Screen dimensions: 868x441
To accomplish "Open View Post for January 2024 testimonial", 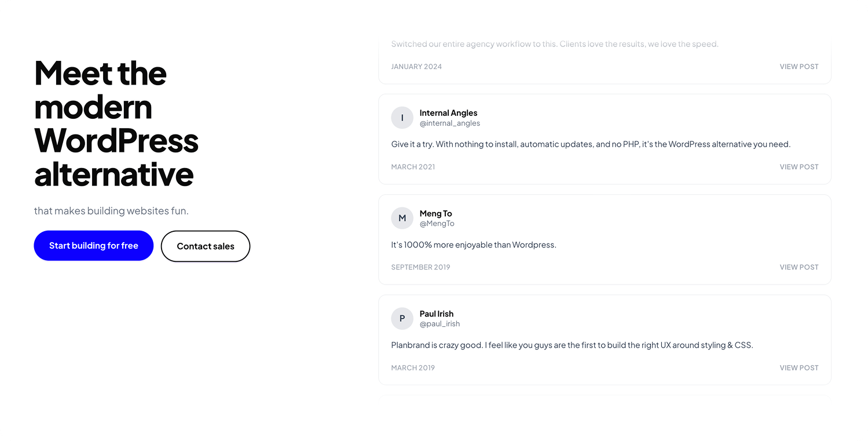I will tap(799, 67).
